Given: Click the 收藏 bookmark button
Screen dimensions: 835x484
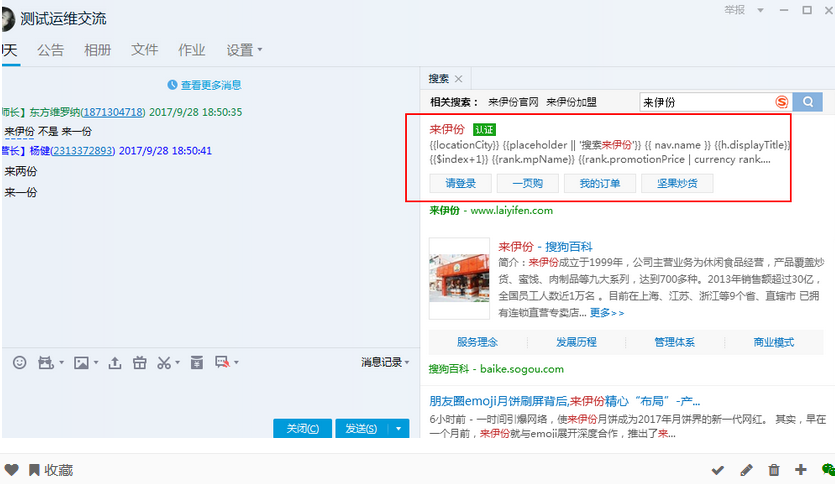Looking at the screenshot, I should (51, 470).
